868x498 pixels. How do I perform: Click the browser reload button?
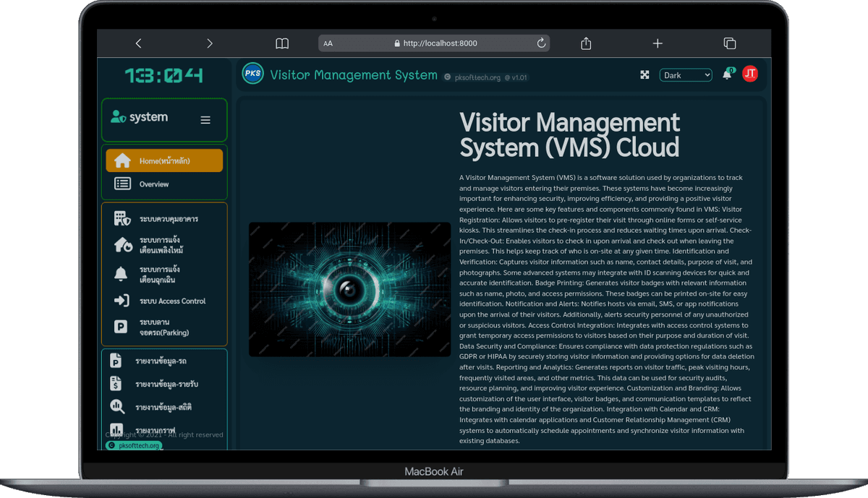(541, 43)
